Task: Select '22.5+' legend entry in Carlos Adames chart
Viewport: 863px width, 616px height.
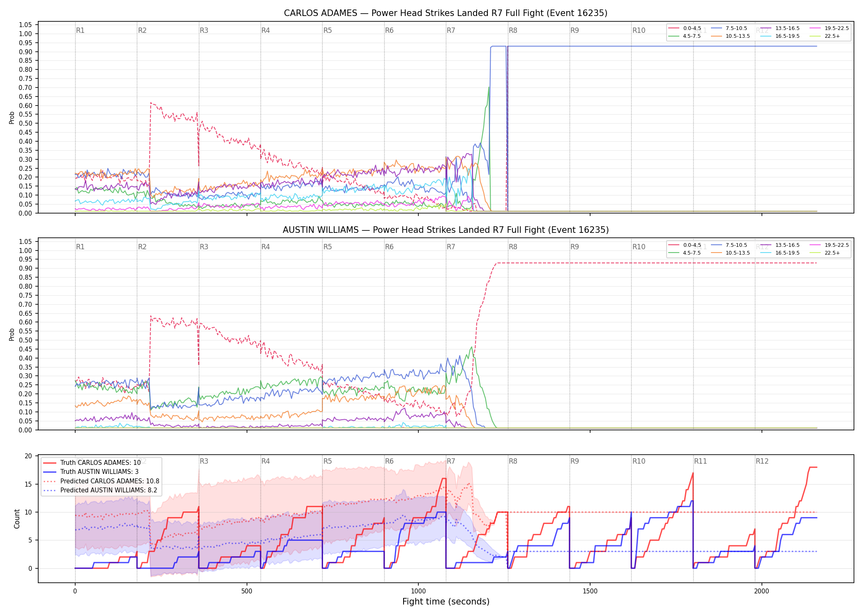Action: click(825, 36)
